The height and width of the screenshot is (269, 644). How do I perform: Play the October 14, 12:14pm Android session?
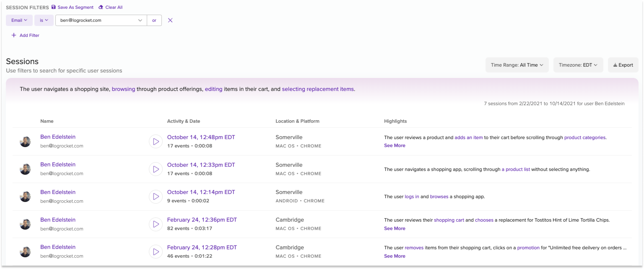[156, 197]
